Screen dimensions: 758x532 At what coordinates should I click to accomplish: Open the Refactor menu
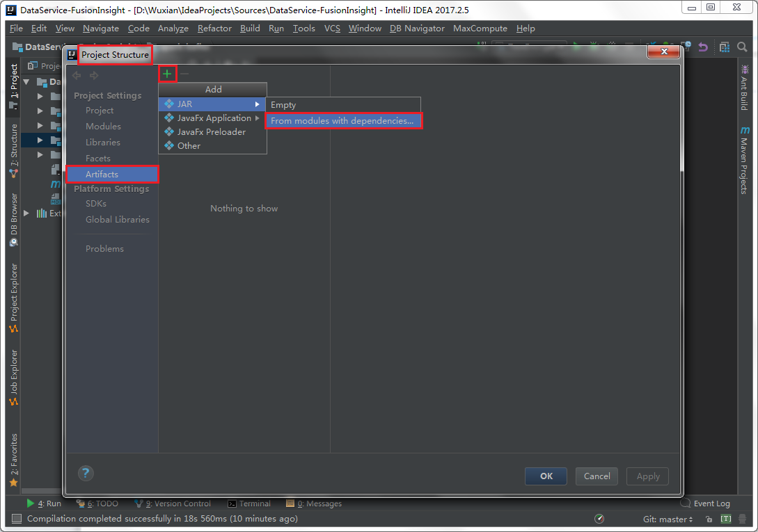(214, 29)
